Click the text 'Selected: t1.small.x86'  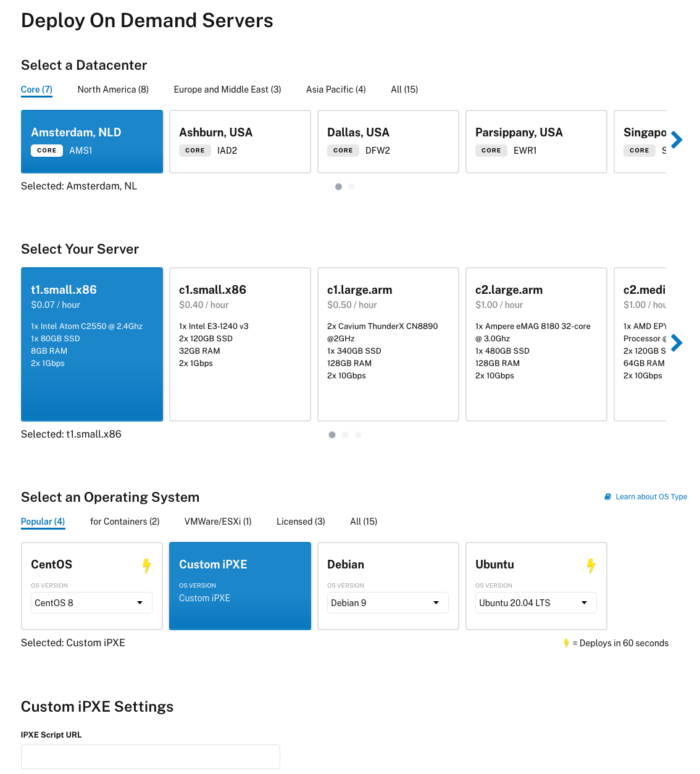tap(71, 435)
